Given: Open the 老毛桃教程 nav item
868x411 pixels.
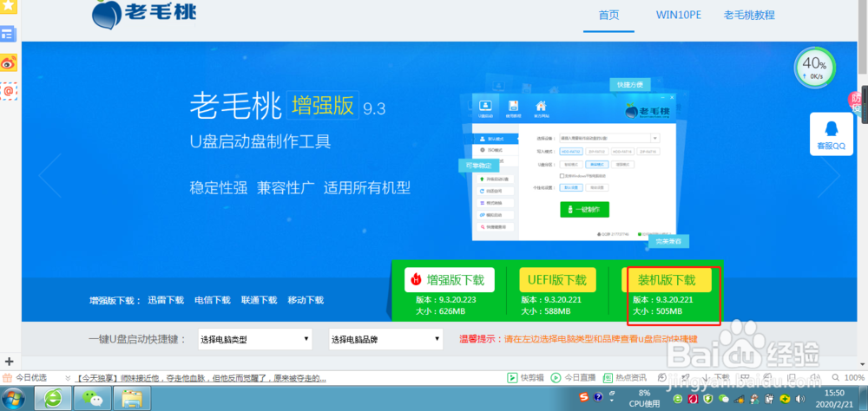Looking at the screenshot, I should pyautogui.click(x=749, y=15).
